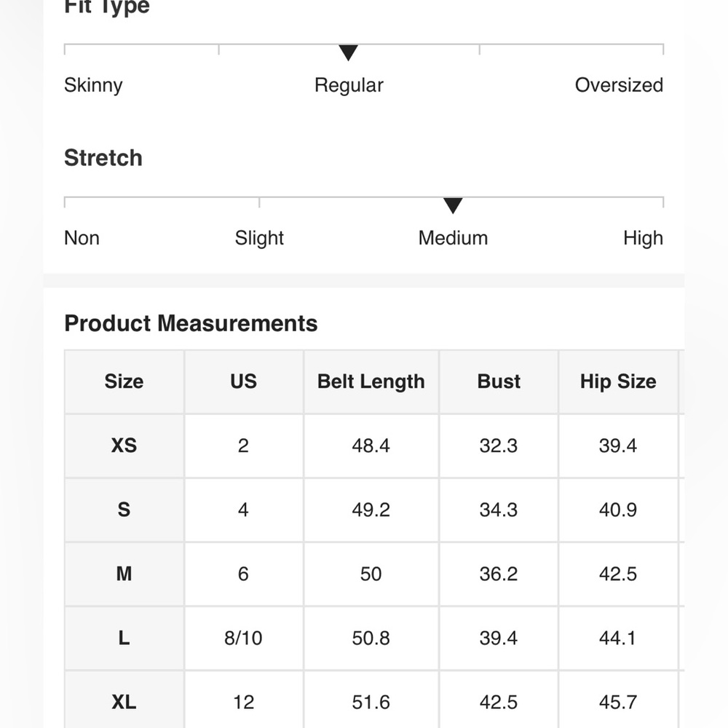The height and width of the screenshot is (728, 728).
Task: Select the Skinny fit label
Action: (x=93, y=85)
